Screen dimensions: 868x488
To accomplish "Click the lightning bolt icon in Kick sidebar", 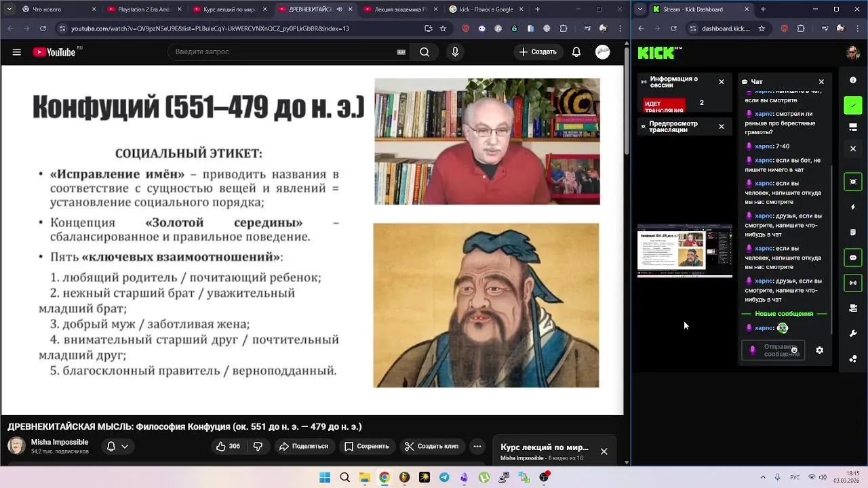I will [853, 207].
